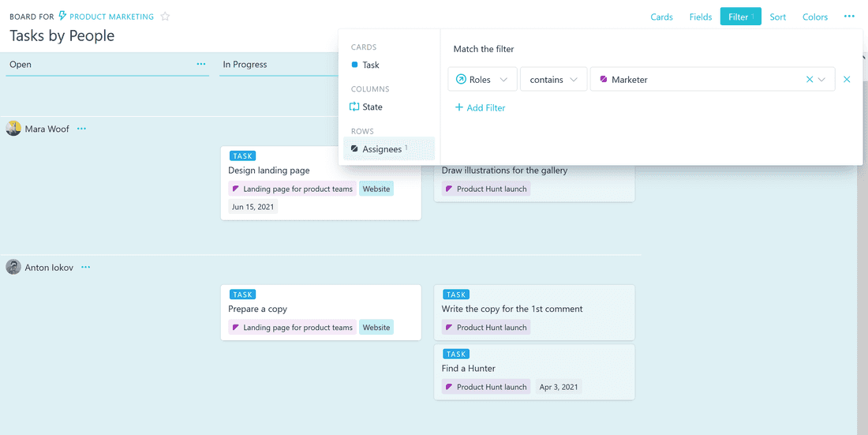Select Task under Cards section
This screenshot has height=435, width=868.
click(370, 66)
